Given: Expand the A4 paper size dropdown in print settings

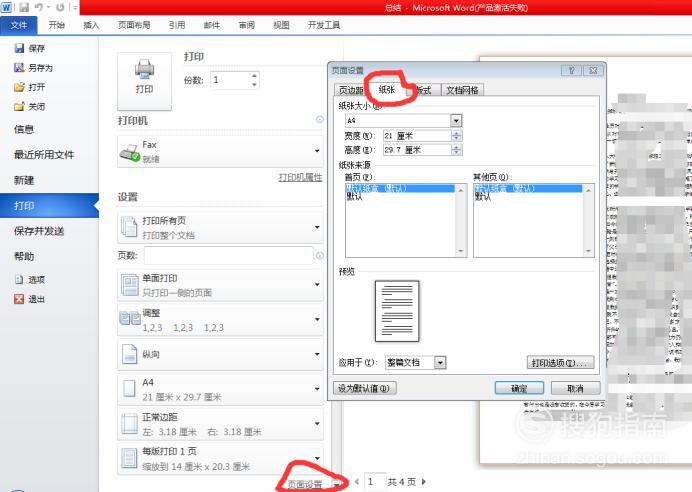Looking at the screenshot, I should 317,389.
